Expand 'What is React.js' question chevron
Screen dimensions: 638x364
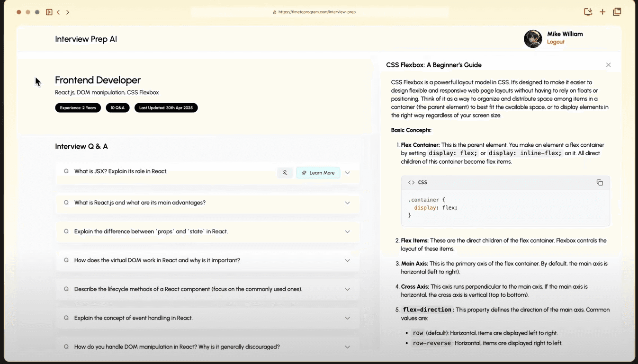point(348,203)
